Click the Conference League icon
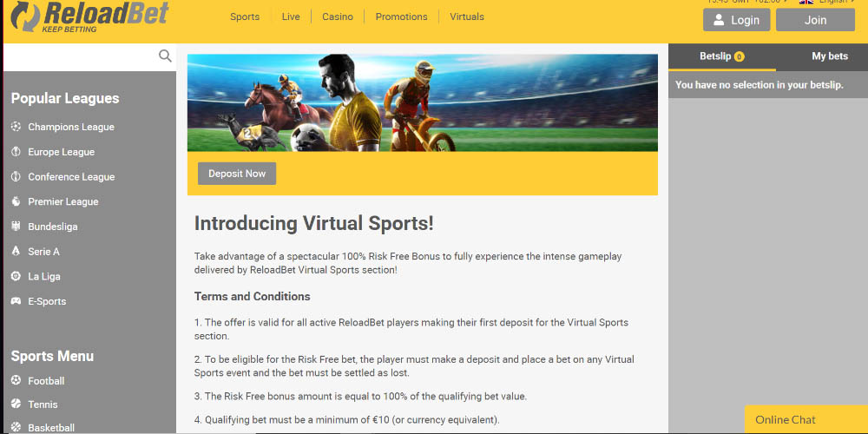This screenshot has width=868, height=434. click(x=16, y=176)
